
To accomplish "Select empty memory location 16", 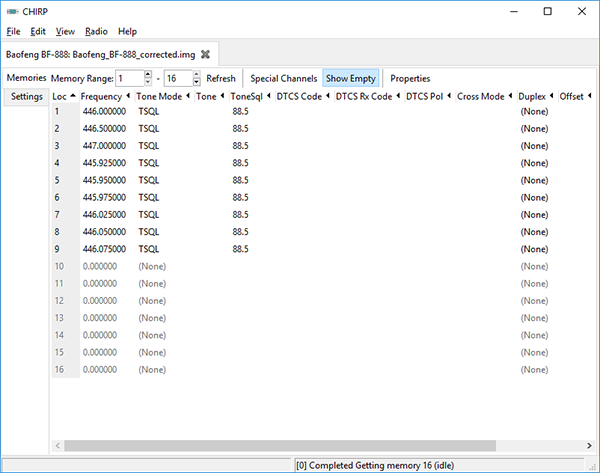I will [59, 370].
